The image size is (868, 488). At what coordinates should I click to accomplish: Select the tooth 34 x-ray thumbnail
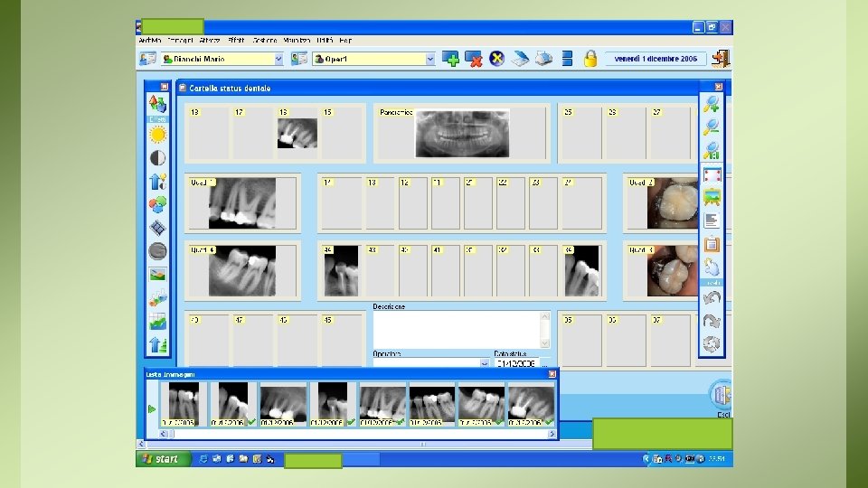tap(581, 271)
